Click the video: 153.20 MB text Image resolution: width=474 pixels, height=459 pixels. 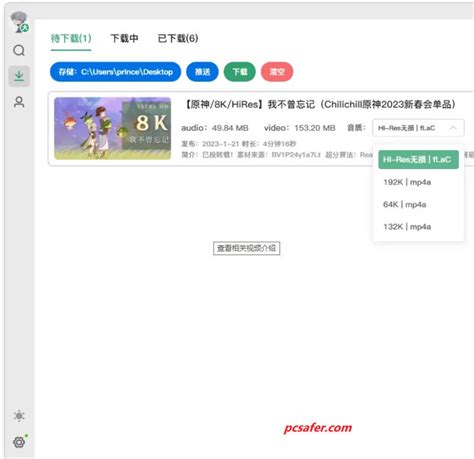click(300, 128)
